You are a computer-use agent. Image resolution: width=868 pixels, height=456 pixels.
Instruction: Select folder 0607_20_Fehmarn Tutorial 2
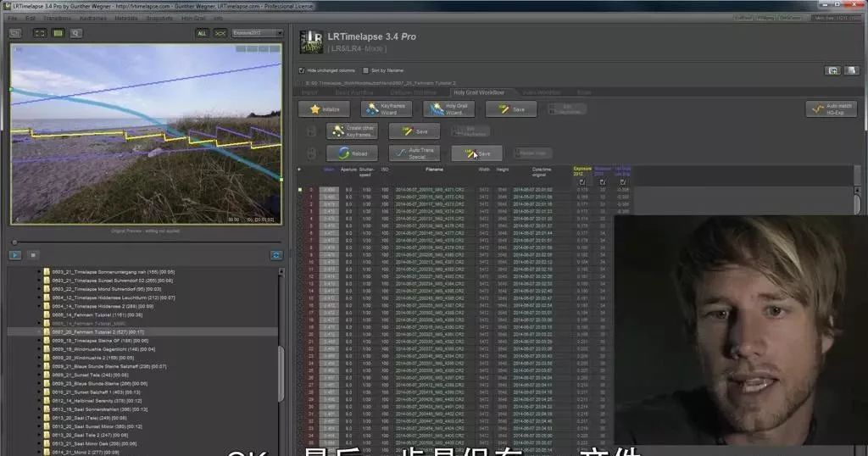click(x=98, y=332)
